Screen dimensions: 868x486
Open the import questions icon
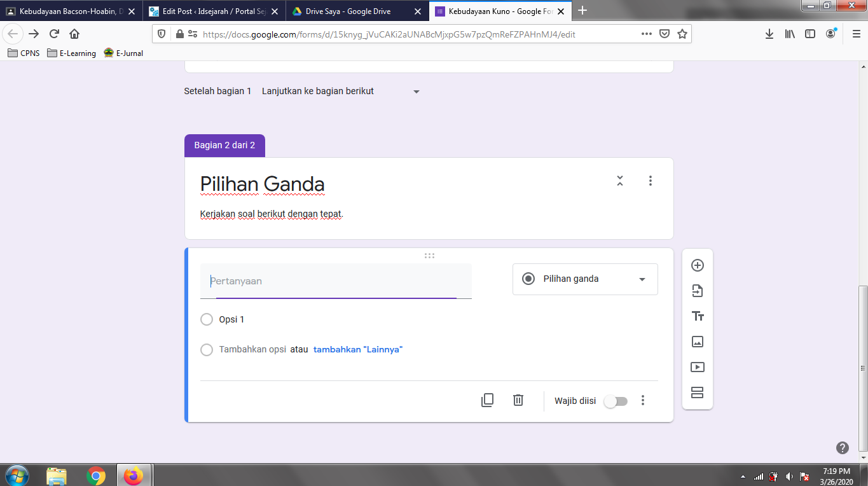click(x=697, y=290)
